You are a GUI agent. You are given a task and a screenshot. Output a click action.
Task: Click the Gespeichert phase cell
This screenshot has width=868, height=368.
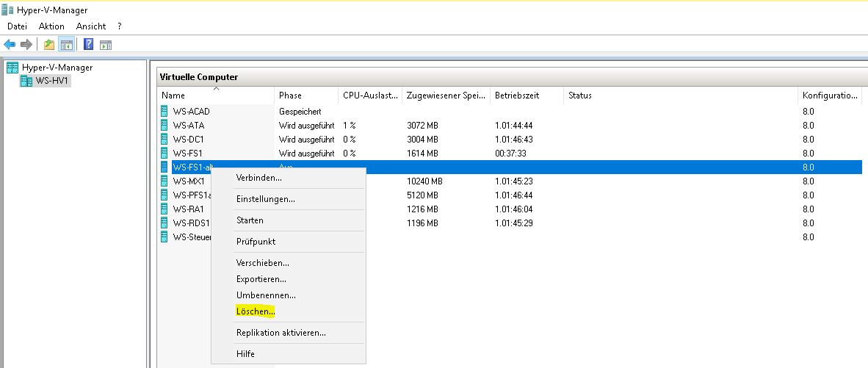[300, 111]
